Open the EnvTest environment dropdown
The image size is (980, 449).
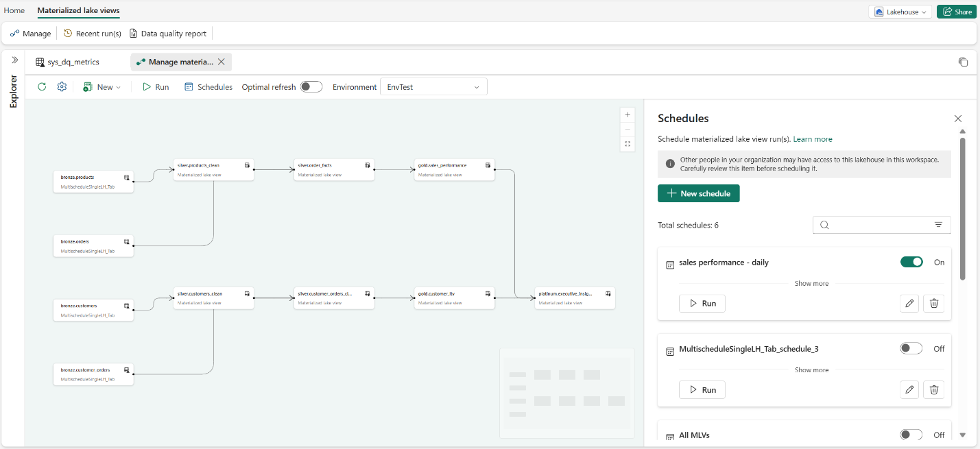pyautogui.click(x=433, y=86)
